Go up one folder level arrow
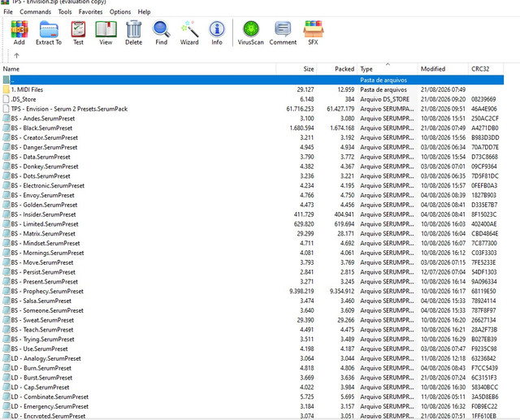 point(16,55)
